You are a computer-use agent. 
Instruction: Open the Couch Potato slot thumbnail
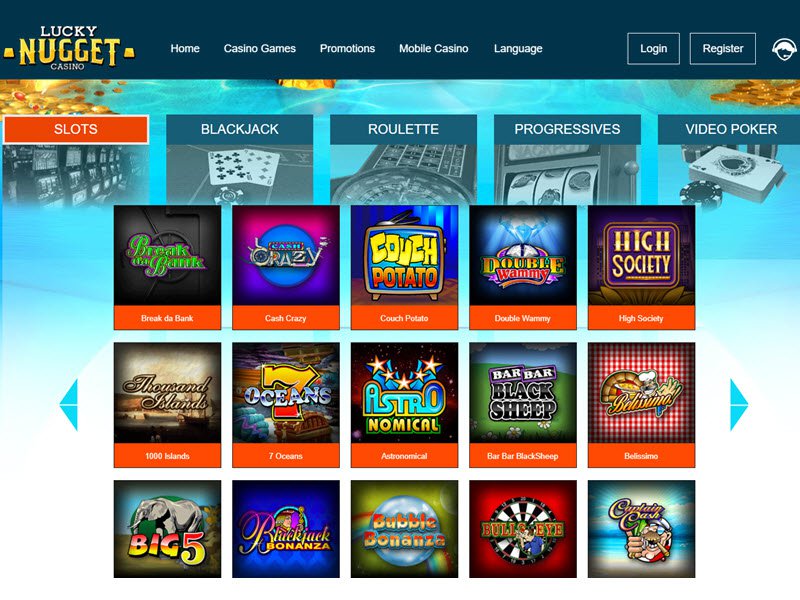[x=404, y=256]
